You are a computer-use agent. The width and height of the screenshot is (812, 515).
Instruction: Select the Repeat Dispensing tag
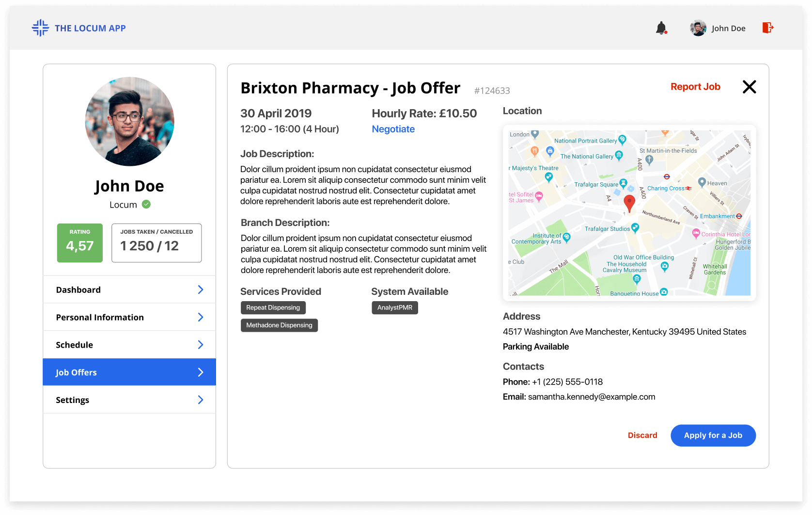click(273, 307)
